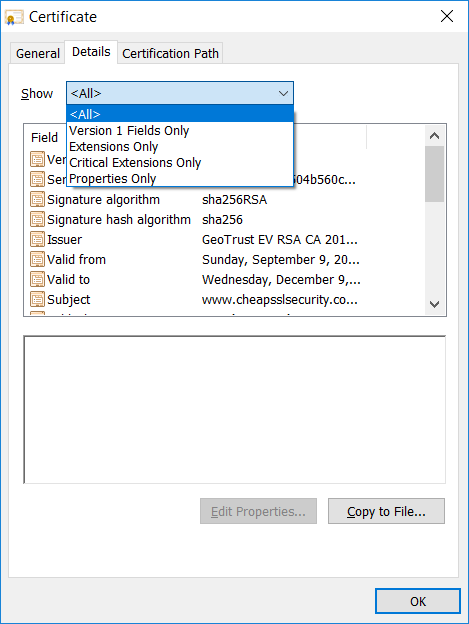The width and height of the screenshot is (469, 624).
Task: Click the field list scrollbar thumb
Action: tap(434, 174)
